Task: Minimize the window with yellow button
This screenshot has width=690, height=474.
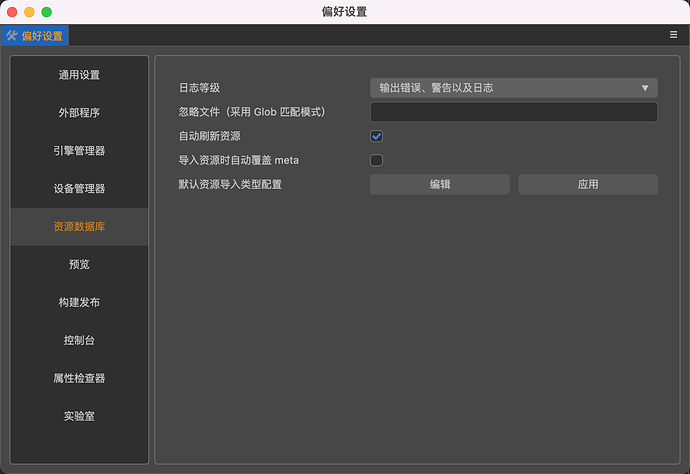Action: coord(29,12)
